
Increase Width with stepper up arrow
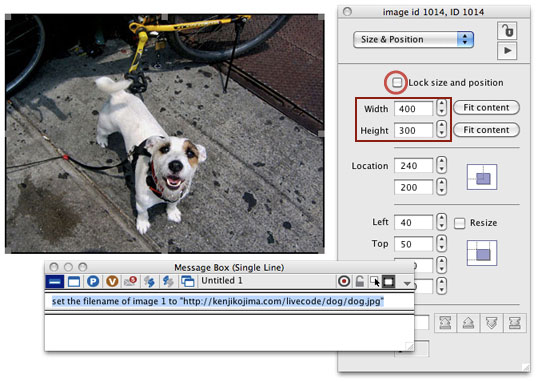pos(441,104)
